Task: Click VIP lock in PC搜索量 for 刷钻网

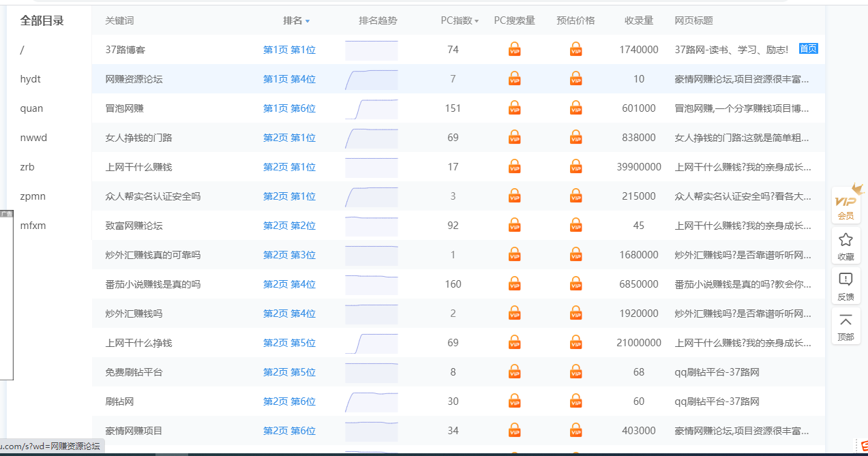Action: point(515,401)
